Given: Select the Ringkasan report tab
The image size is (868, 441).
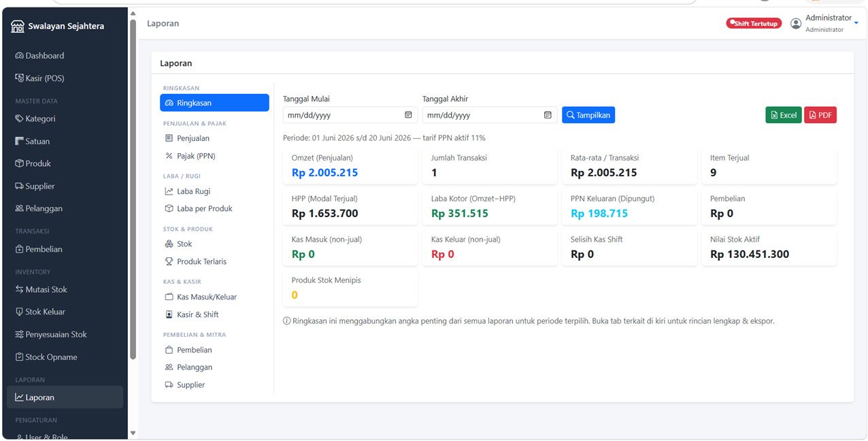Looking at the screenshot, I should (214, 103).
